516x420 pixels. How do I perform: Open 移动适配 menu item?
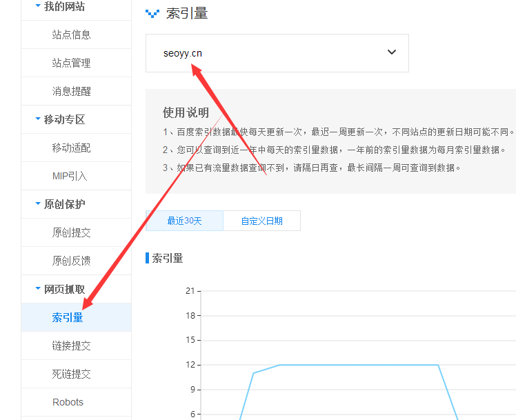[x=71, y=148]
